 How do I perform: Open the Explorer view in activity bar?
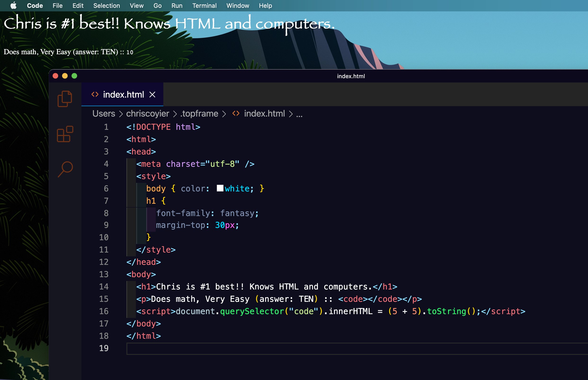pos(65,99)
